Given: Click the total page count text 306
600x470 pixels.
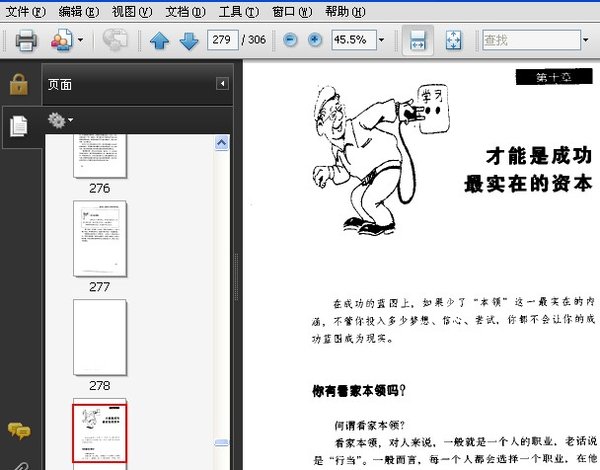Looking at the screenshot, I should pyautogui.click(x=257, y=39).
